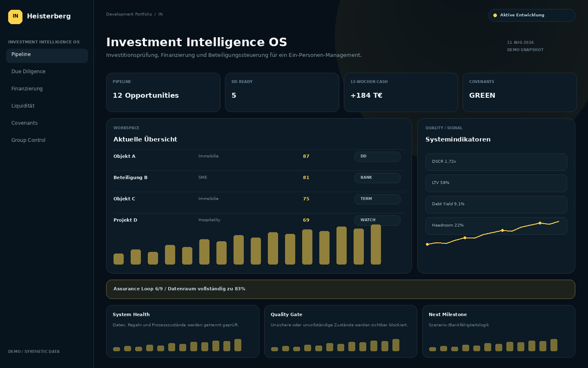Click the yellow IN logo badge

(x=16, y=17)
